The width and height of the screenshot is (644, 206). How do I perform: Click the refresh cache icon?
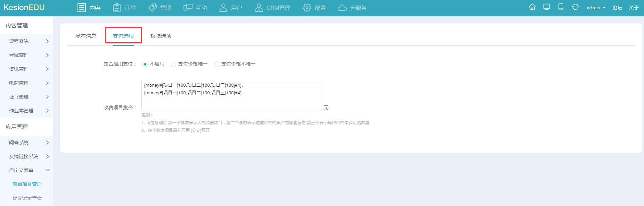pyautogui.click(x=575, y=7)
